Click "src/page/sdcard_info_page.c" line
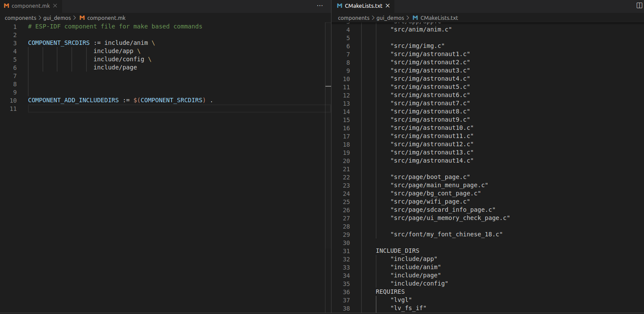 click(443, 210)
